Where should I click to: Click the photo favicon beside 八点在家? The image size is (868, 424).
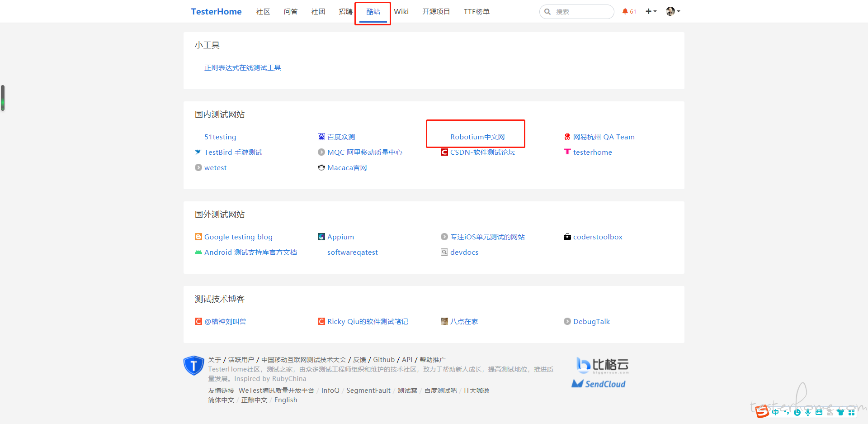tap(444, 321)
